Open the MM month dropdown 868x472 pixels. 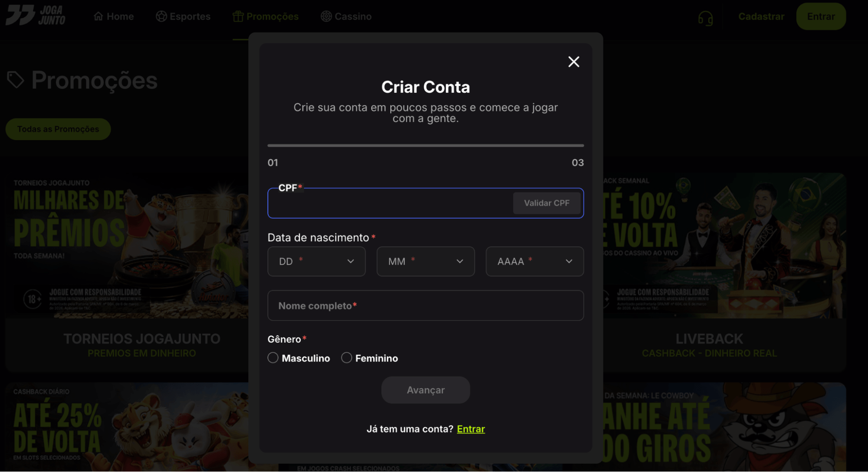(x=426, y=262)
